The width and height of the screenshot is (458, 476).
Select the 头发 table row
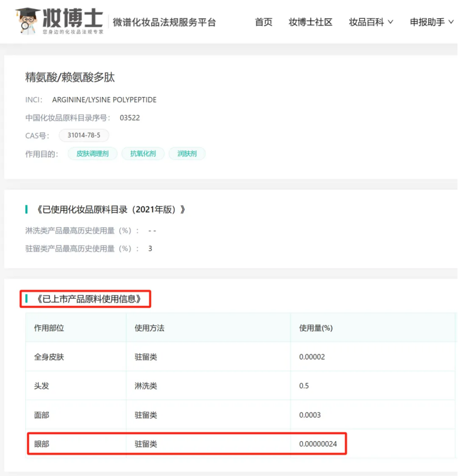pos(42,386)
